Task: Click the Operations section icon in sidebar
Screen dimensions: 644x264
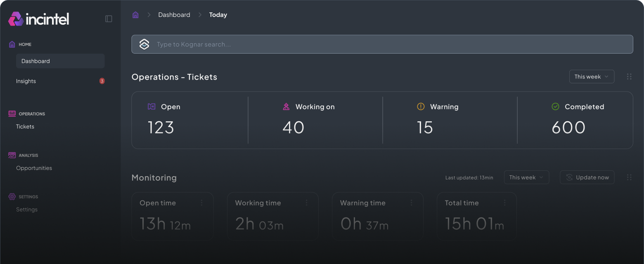Action: [11, 113]
